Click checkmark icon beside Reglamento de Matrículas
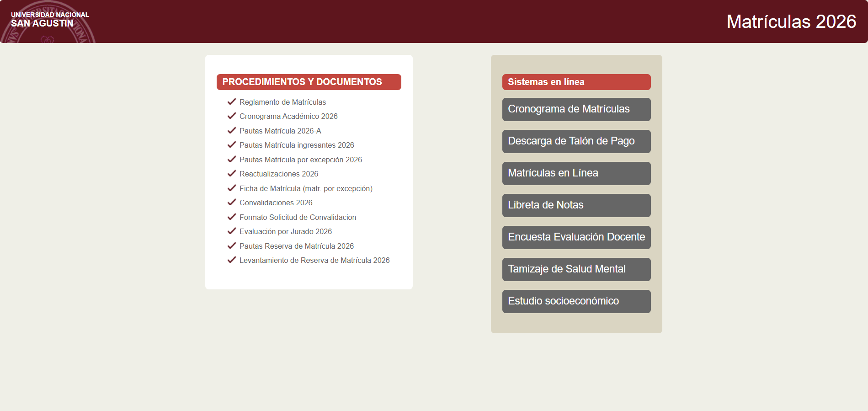 coord(232,101)
